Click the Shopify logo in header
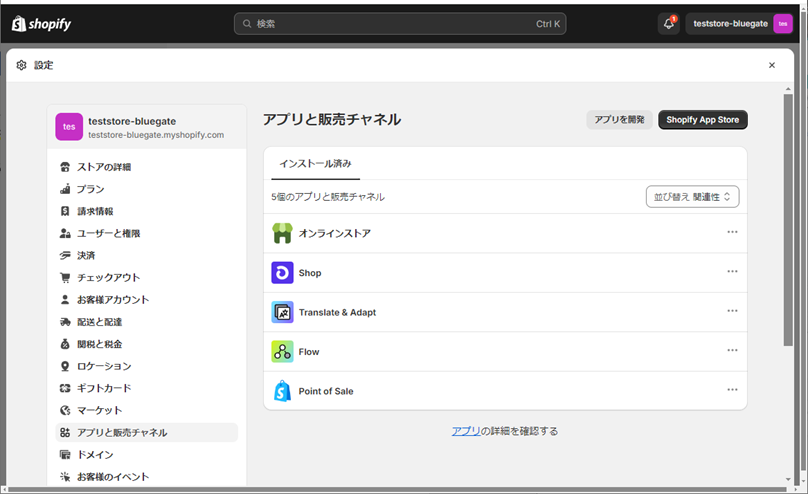Image resolution: width=808 pixels, height=494 pixels. [41, 23]
